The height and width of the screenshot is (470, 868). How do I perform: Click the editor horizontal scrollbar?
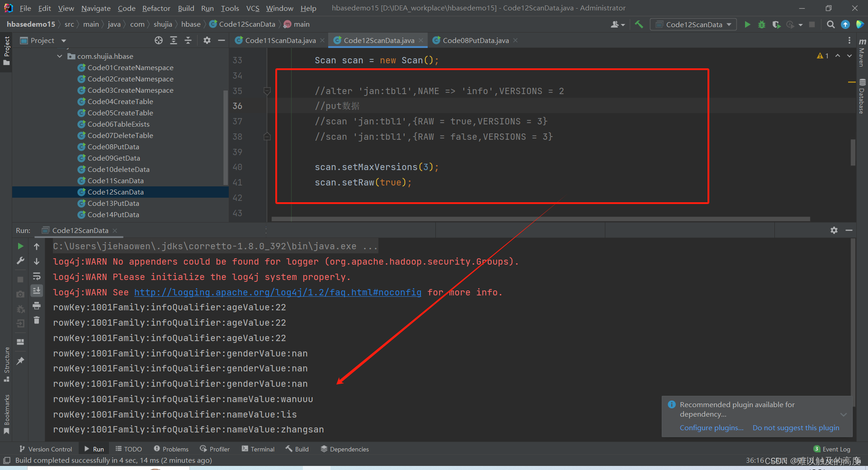point(541,219)
